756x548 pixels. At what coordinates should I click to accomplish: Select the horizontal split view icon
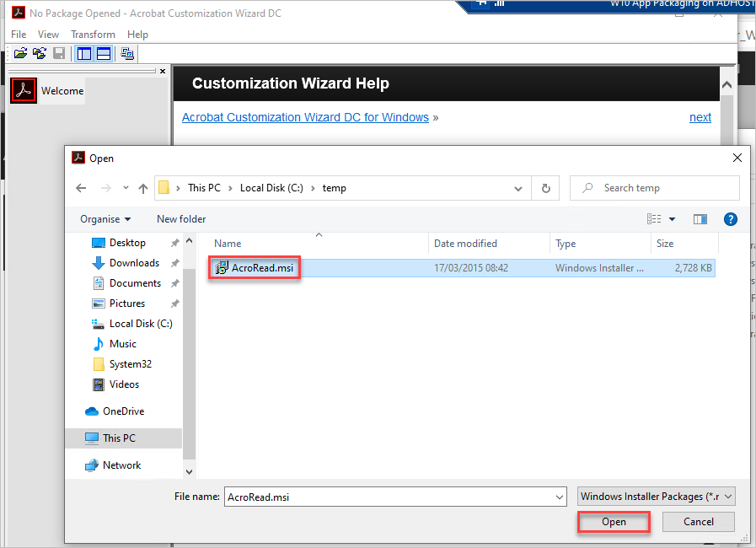click(x=103, y=53)
